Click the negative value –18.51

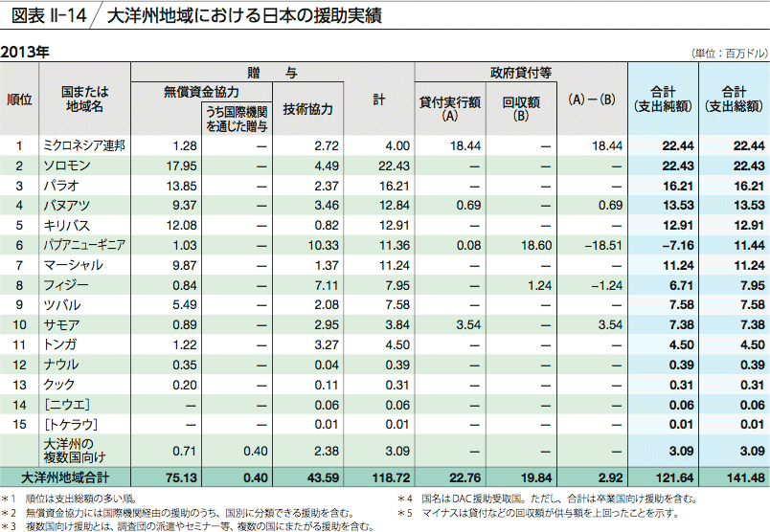pyautogui.click(x=603, y=245)
